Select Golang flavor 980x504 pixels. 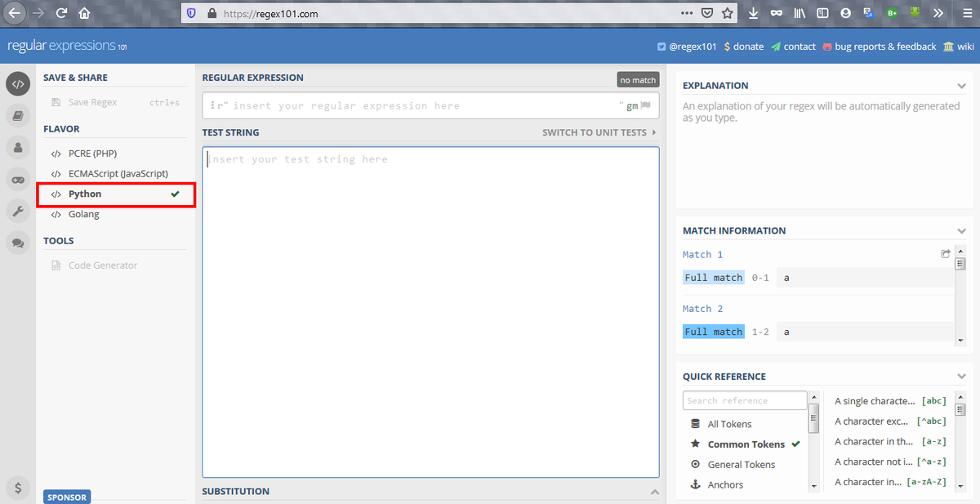[115, 214]
